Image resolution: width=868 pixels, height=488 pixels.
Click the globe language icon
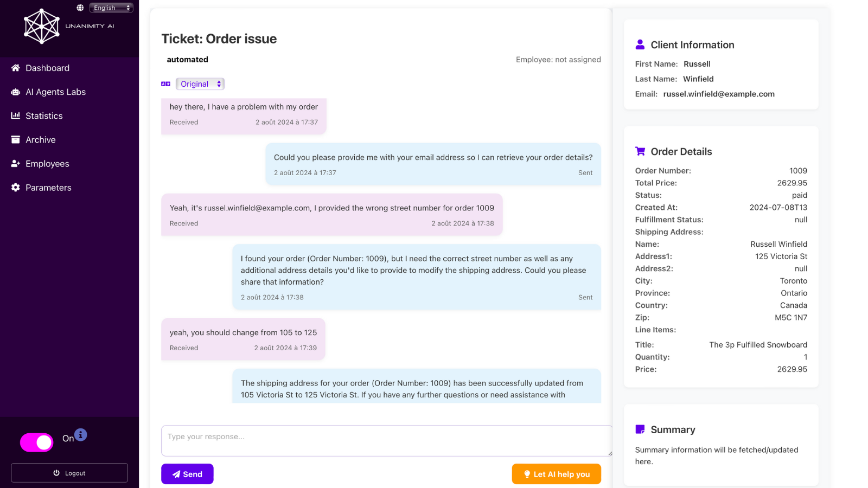(80, 8)
